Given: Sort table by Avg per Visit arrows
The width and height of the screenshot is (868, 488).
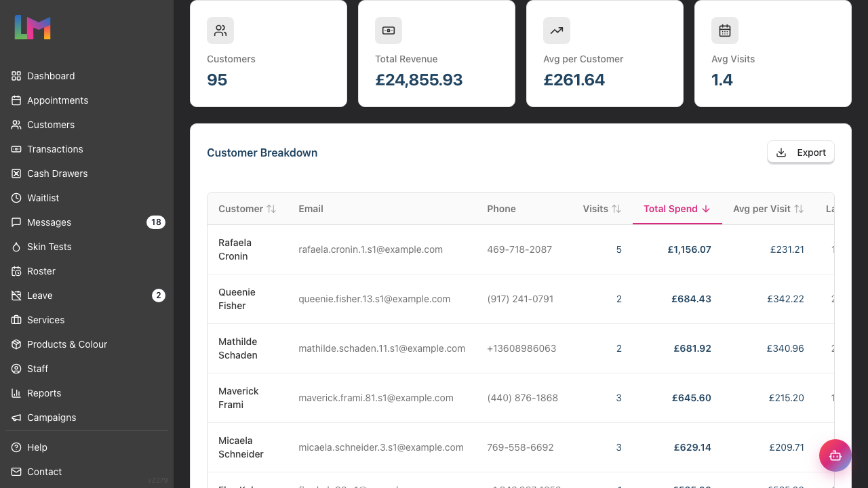Looking at the screenshot, I should [x=799, y=209].
